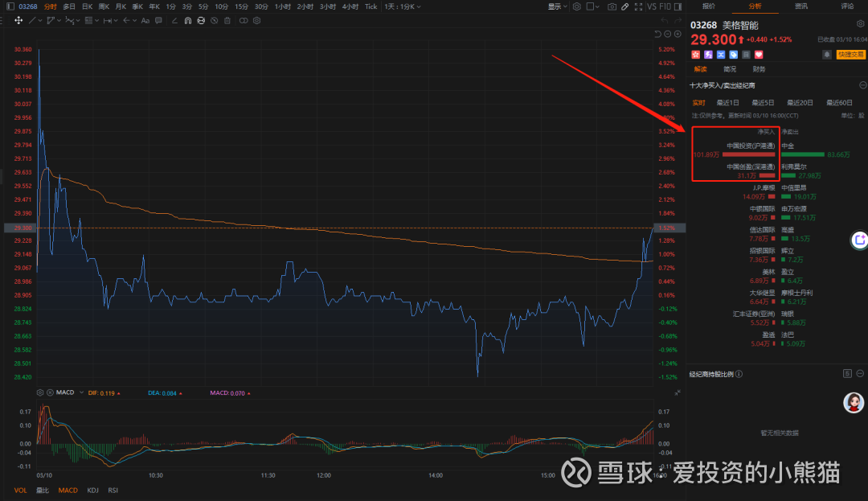Expand the pattern tool dropdown arrow
The height and width of the screenshot is (501, 868).
click(78, 20)
